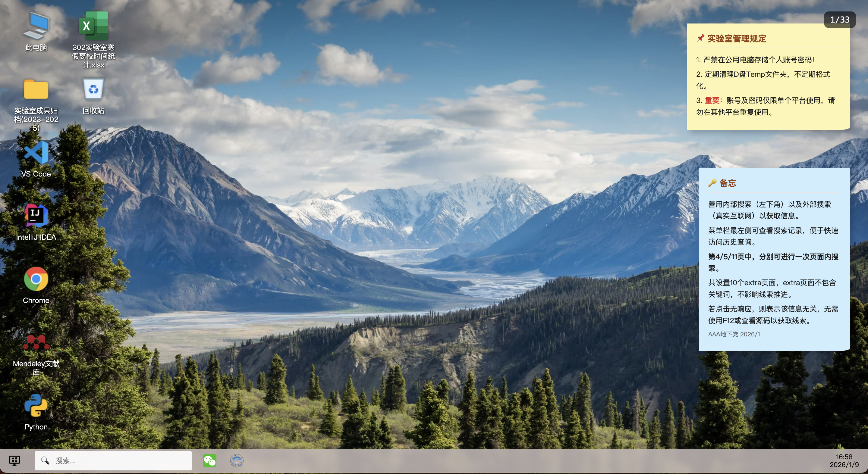Click the red 重要 text in the note
Screen dimensions: 868x474
[712, 101]
